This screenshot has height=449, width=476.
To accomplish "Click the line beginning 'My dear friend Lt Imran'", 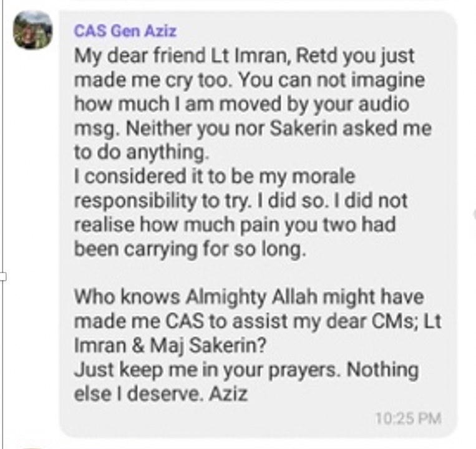I will point(245,56).
